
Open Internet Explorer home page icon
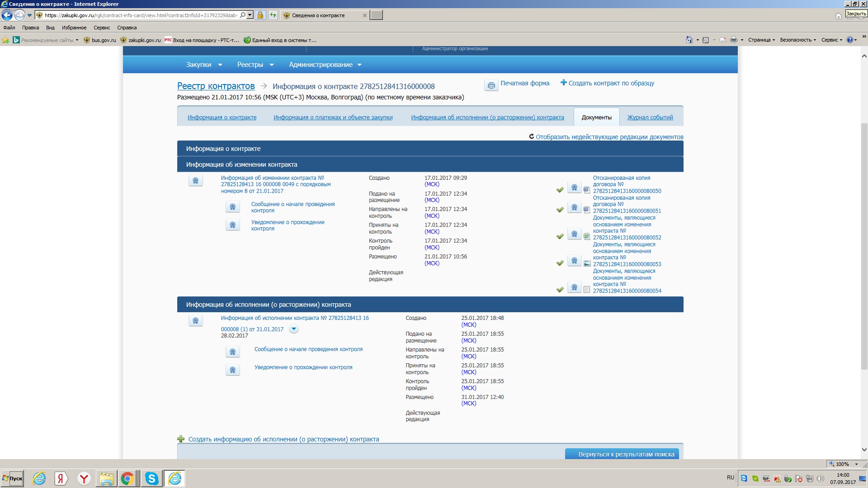(x=838, y=16)
